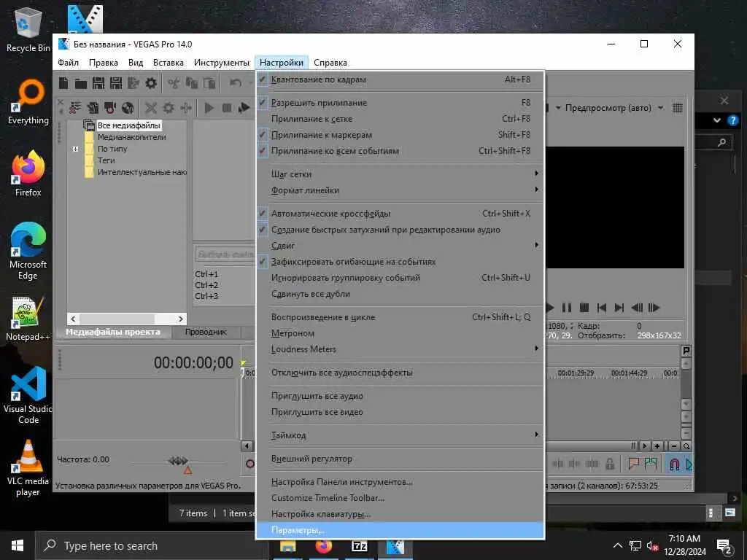Click the Open folder toolbar icon

pos(81,84)
